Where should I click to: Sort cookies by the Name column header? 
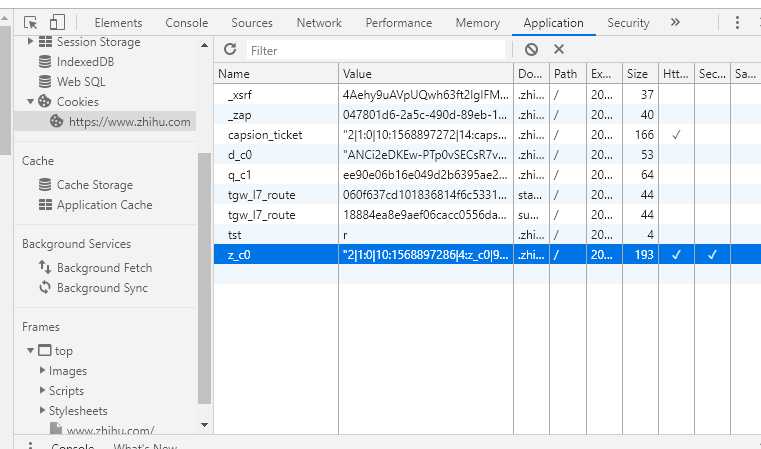pyautogui.click(x=276, y=74)
